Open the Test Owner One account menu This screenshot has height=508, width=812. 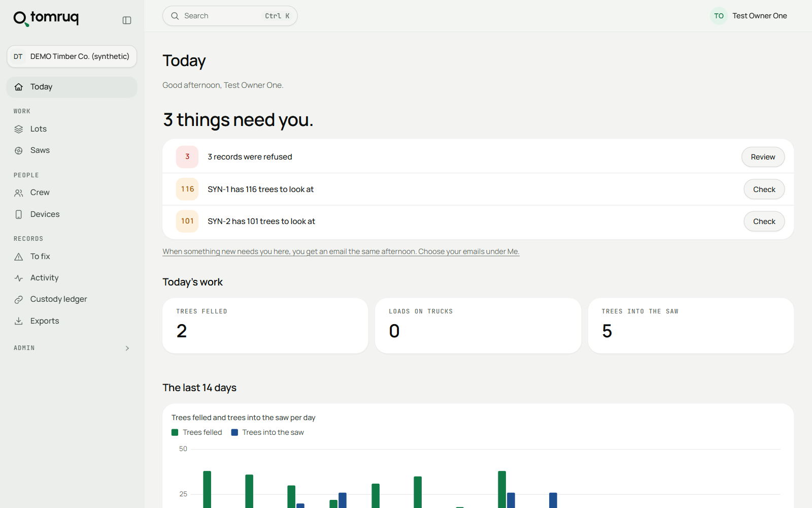click(749, 16)
